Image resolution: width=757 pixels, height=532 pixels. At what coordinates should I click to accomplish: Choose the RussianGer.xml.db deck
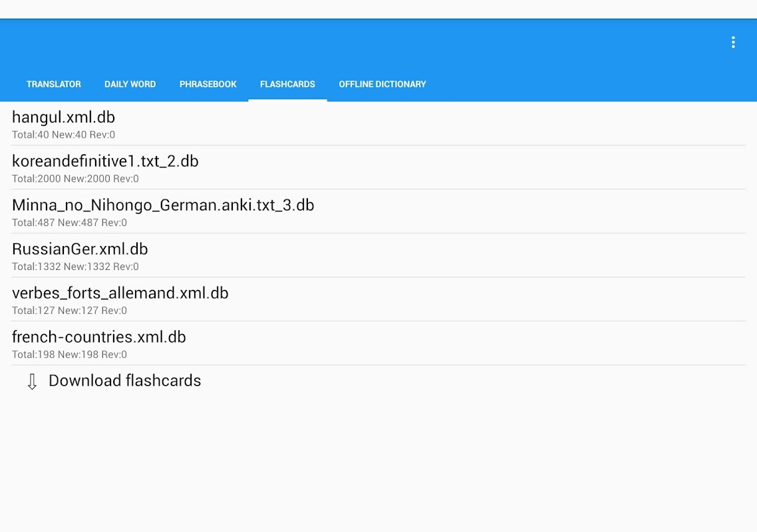[378, 255]
